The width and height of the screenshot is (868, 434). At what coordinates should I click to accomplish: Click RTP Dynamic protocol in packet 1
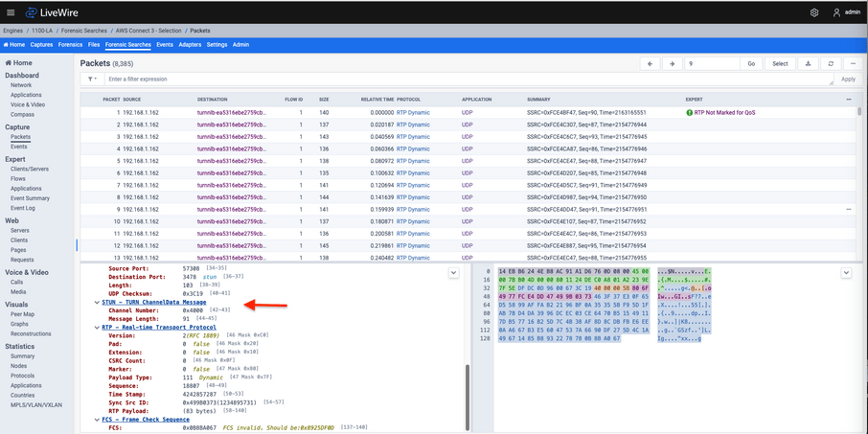click(x=413, y=112)
